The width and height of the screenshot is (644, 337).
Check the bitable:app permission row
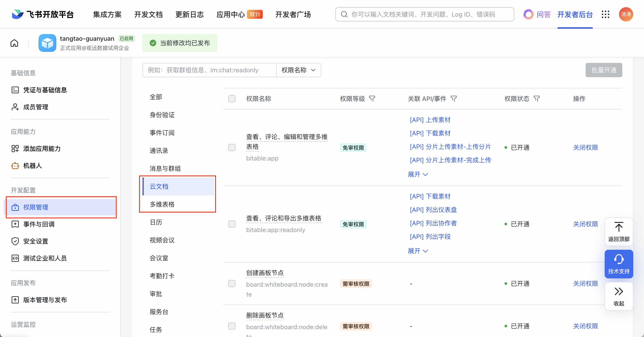click(232, 147)
